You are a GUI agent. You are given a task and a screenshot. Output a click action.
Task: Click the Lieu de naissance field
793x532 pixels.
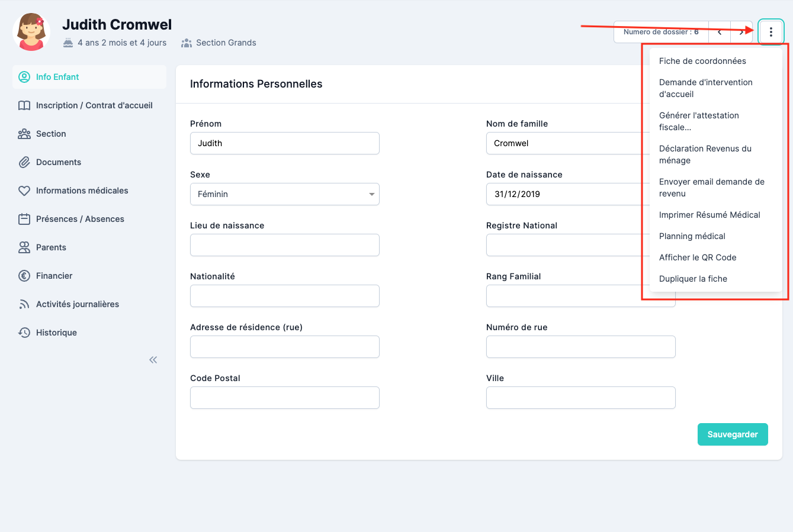coord(284,245)
